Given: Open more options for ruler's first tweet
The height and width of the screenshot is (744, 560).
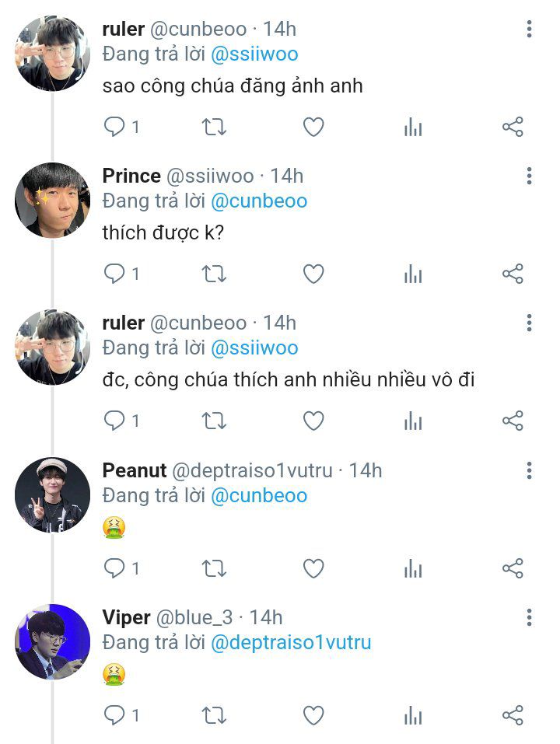Looking at the screenshot, I should coord(529,30).
